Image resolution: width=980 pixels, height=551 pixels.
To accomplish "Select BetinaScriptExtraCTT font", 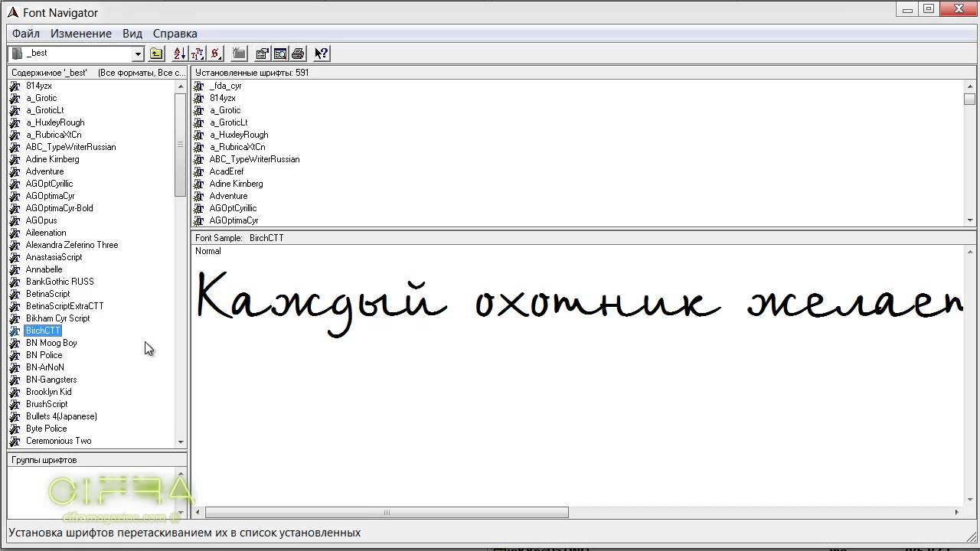I will click(65, 306).
